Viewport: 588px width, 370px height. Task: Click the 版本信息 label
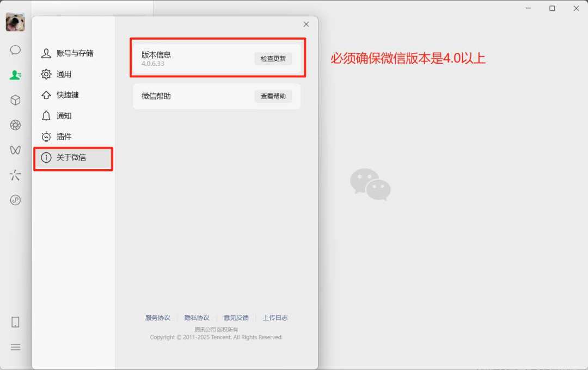click(x=156, y=55)
